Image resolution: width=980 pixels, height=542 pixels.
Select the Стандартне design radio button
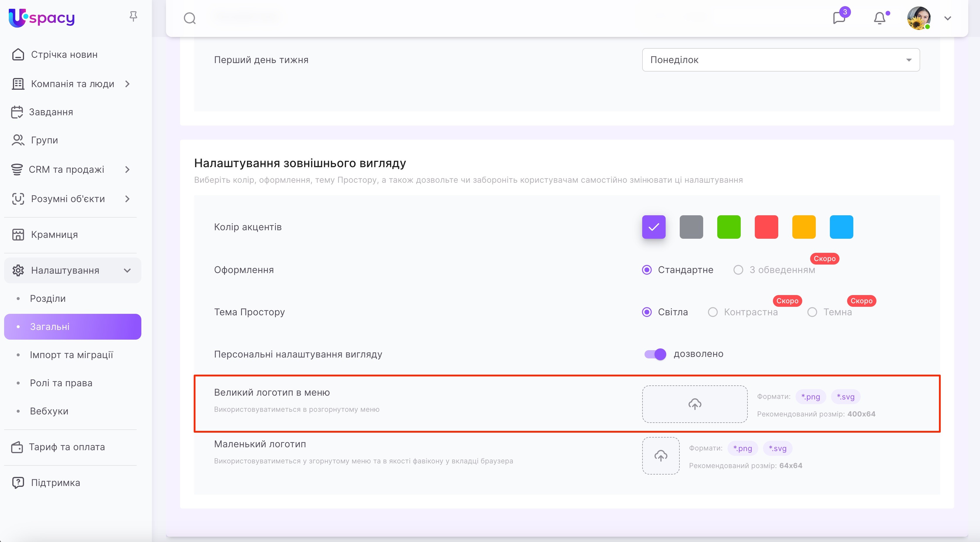coord(647,270)
